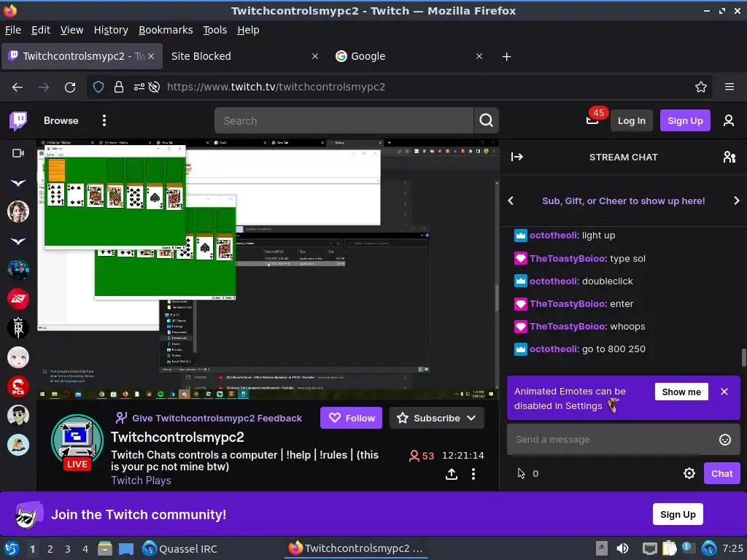Click the username TheToastyBoioo saying whoops

pyautogui.click(x=567, y=327)
